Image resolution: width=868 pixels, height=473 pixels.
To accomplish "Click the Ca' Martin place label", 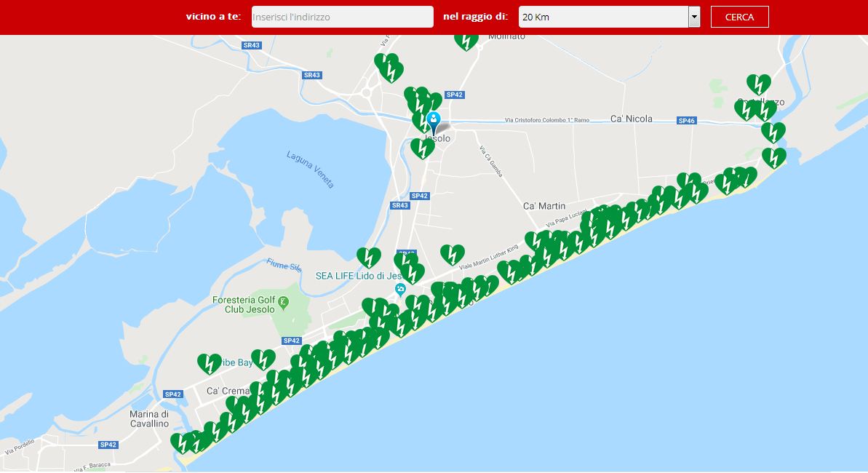I will click(544, 206).
